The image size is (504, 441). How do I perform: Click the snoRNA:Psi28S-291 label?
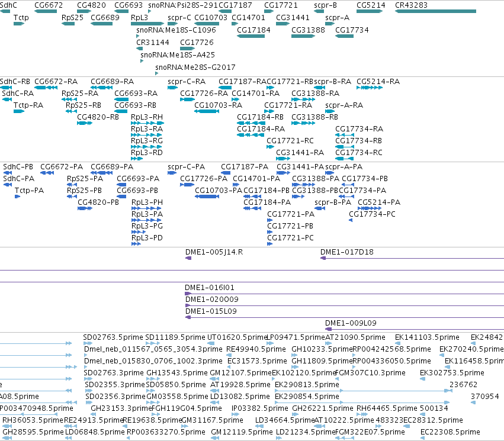coord(183,5)
